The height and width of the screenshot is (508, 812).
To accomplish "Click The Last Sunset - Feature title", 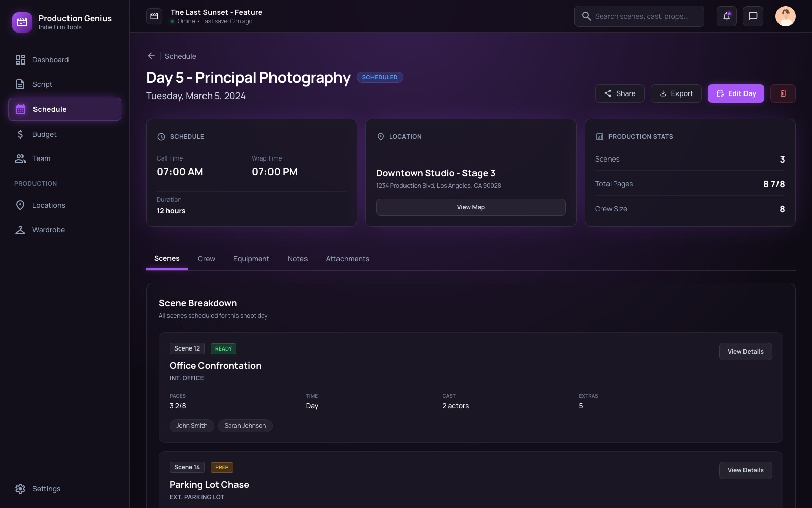I will 216,12.
